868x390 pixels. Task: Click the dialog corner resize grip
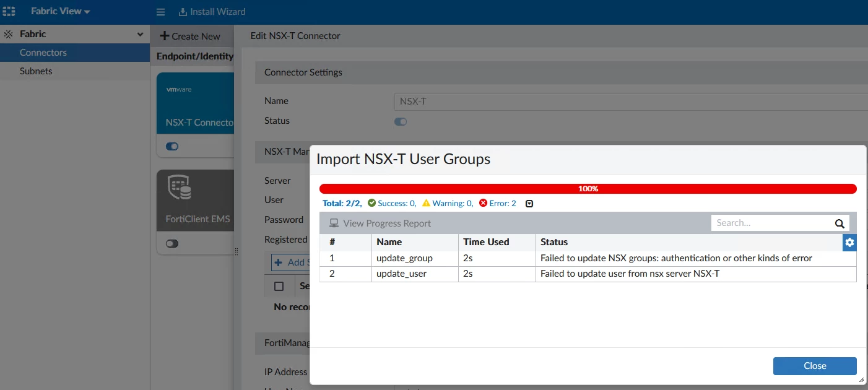(x=861, y=379)
